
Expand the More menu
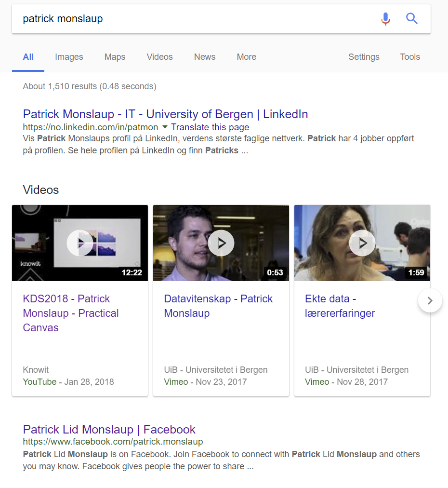[247, 57]
